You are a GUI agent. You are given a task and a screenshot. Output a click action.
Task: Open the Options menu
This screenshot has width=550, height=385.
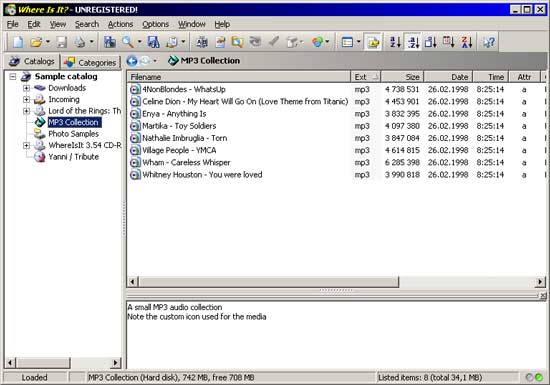[x=155, y=24]
